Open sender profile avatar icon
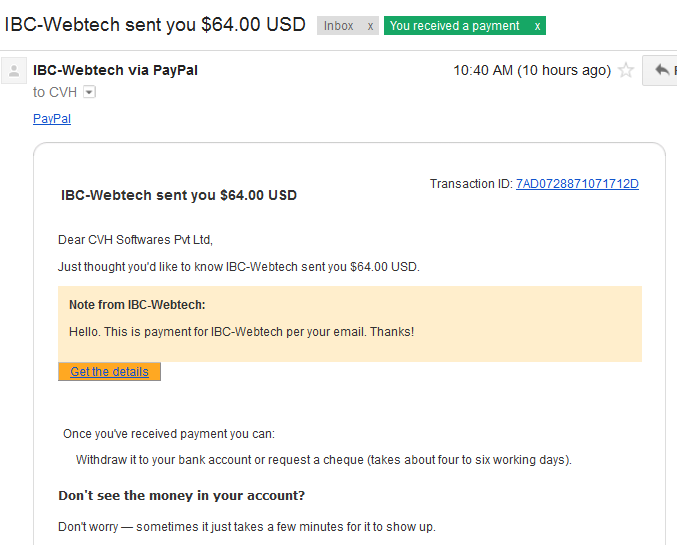This screenshot has height=545, width=677. click(x=14, y=70)
